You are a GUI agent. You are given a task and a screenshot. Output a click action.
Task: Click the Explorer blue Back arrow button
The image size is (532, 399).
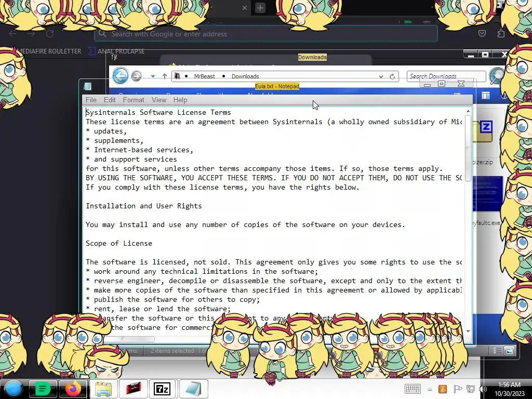(x=121, y=75)
